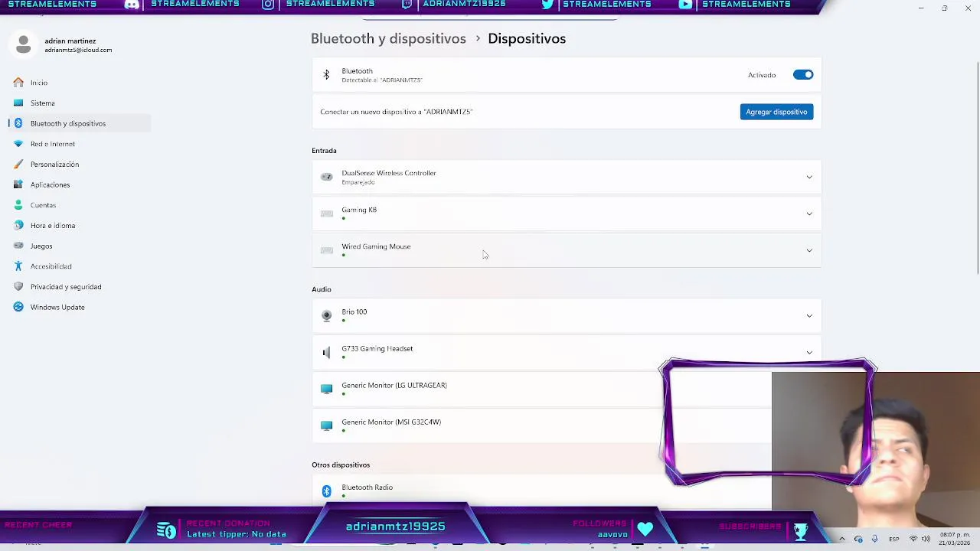The width and height of the screenshot is (980, 551).
Task: Select Bluetooth y dispositivos in sidebar
Action: pyautogui.click(x=80, y=123)
